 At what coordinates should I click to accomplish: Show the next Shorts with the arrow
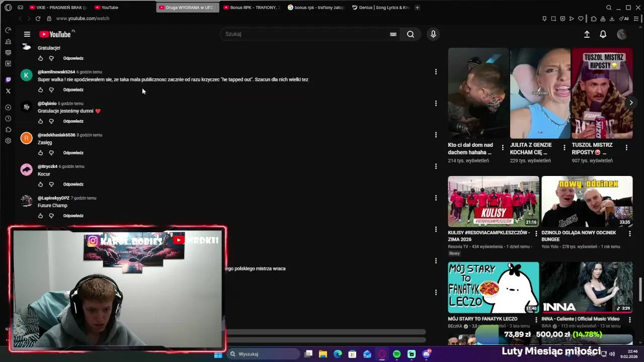point(631,103)
